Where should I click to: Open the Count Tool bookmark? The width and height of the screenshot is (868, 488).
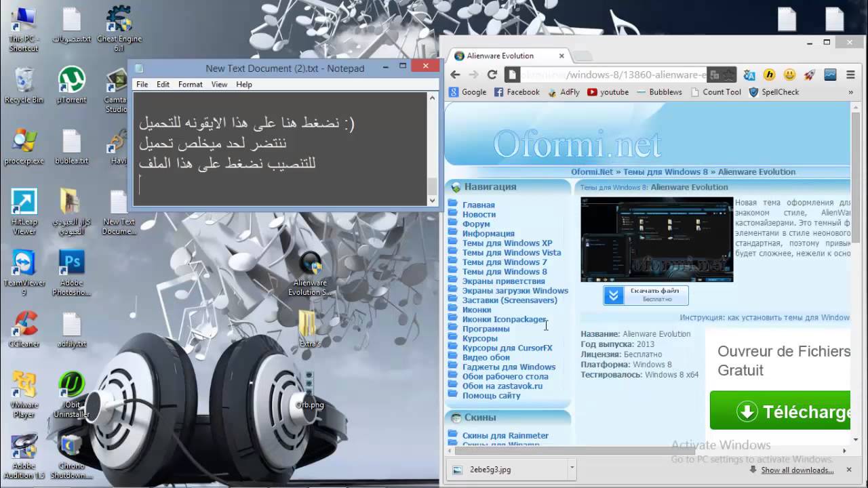715,92
